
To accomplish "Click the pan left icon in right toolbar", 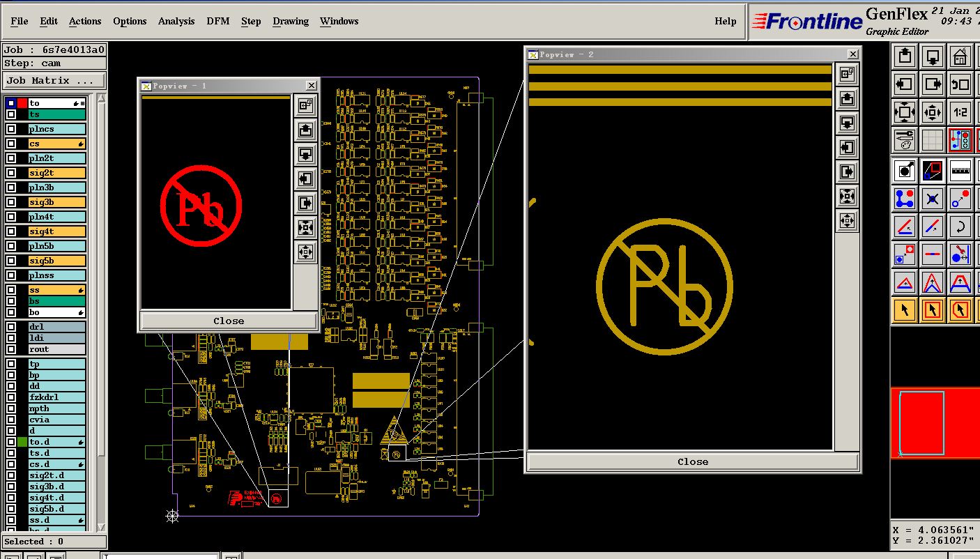I will (x=905, y=84).
